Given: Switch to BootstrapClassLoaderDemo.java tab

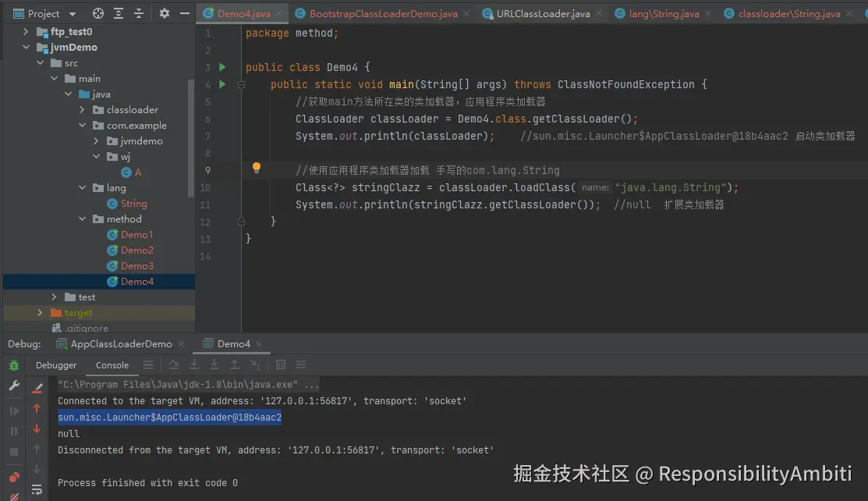Looking at the screenshot, I should click(x=383, y=14).
